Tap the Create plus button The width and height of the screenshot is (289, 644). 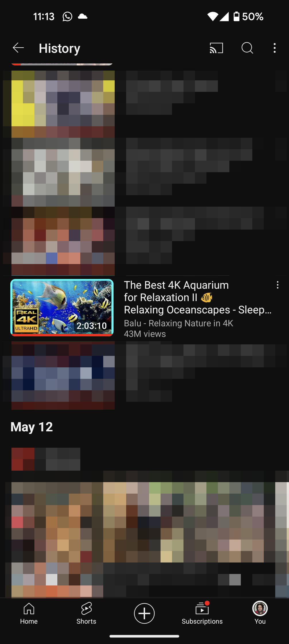144,613
